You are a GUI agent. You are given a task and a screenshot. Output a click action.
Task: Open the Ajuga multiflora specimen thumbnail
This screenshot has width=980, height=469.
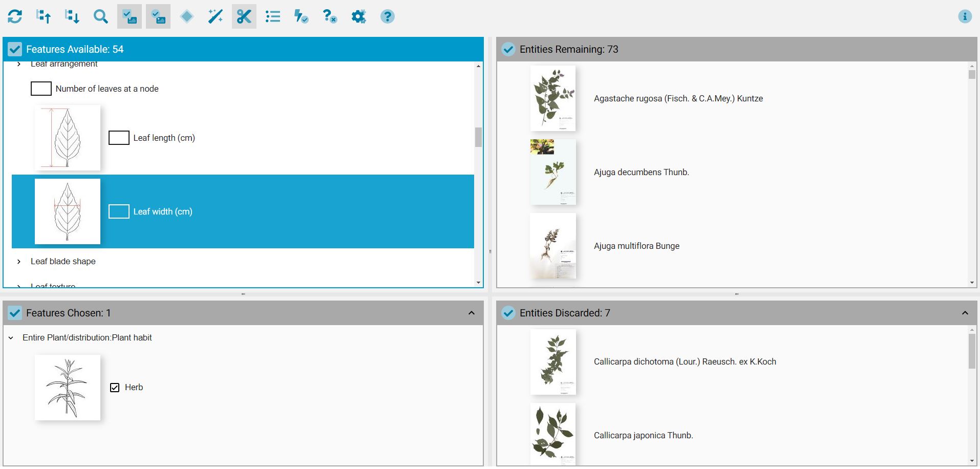[553, 246]
